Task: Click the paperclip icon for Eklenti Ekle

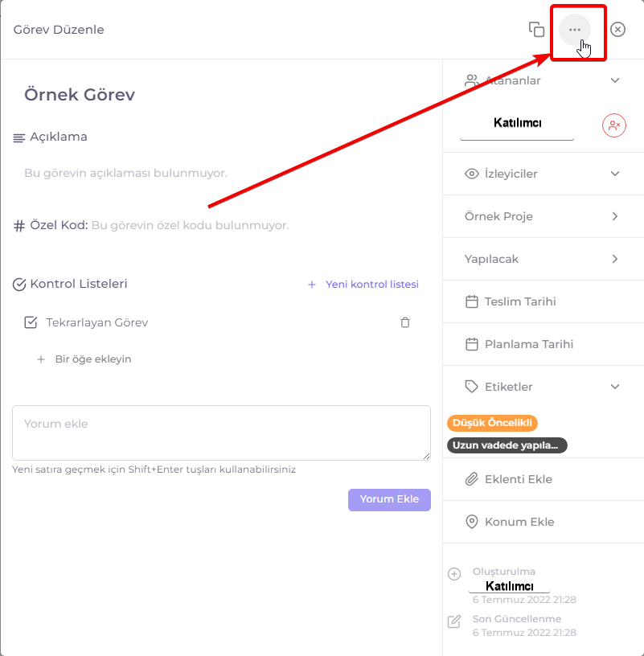Action: point(472,479)
